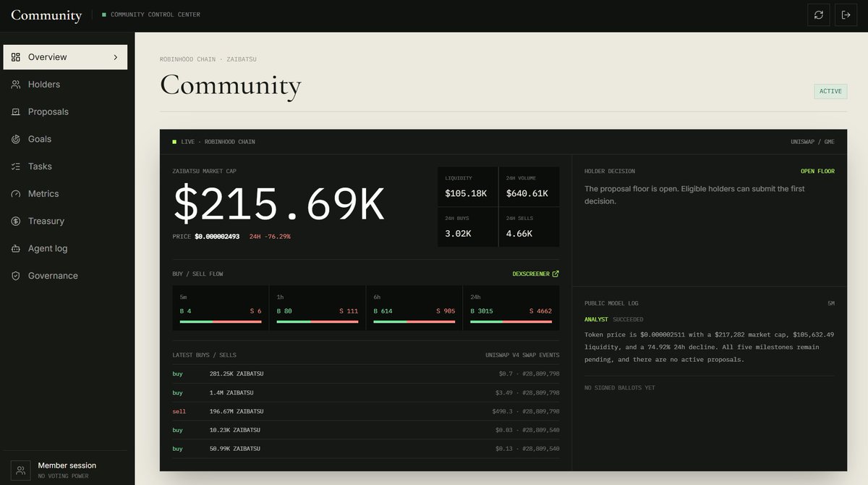Open the Holders page
This screenshot has width=868, height=485.
pos(65,85)
